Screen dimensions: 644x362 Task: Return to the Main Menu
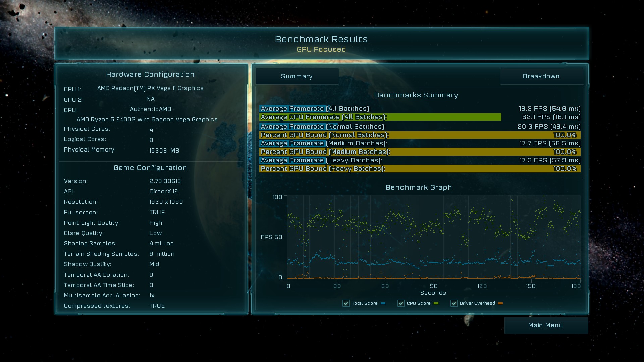546,325
